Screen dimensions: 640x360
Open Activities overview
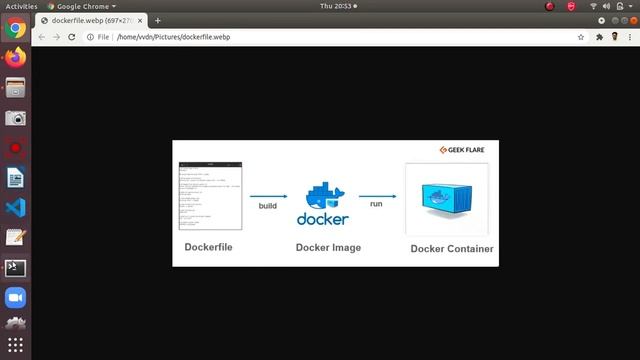pyautogui.click(x=21, y=6)
